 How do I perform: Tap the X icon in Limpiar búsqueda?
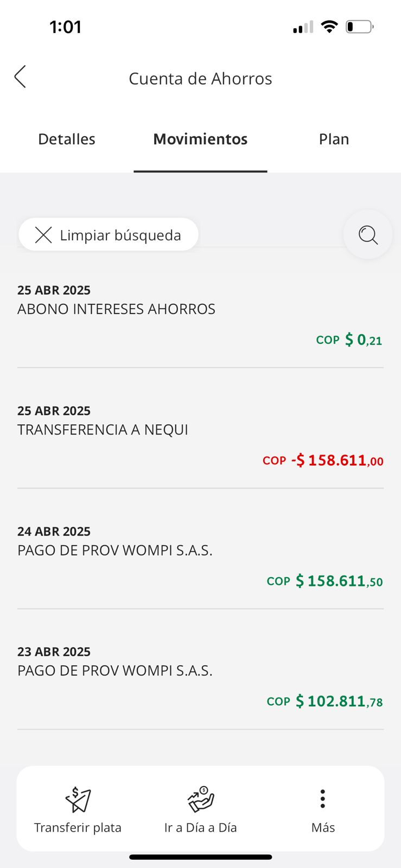(x=43, y=235)
